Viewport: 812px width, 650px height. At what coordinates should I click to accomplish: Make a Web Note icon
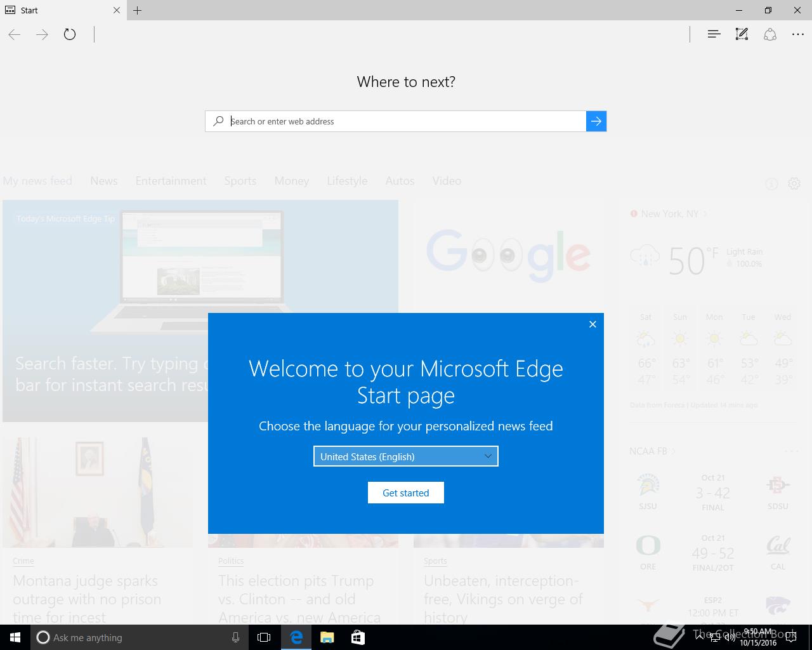click(x=742, y=34)
